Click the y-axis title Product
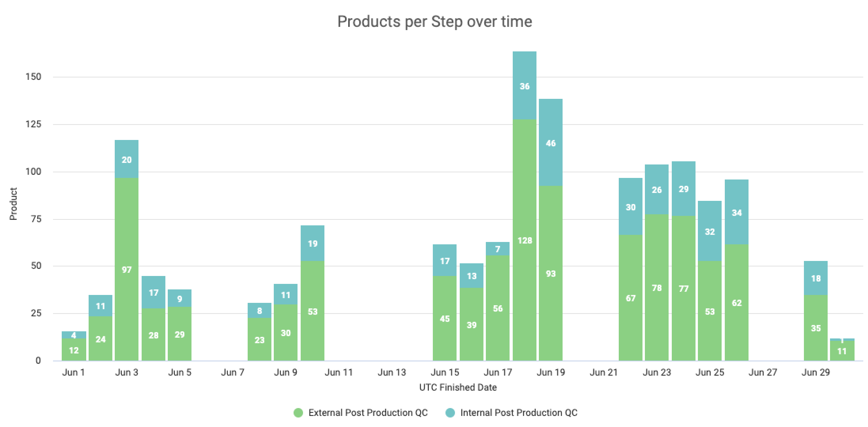 (13, 204)
